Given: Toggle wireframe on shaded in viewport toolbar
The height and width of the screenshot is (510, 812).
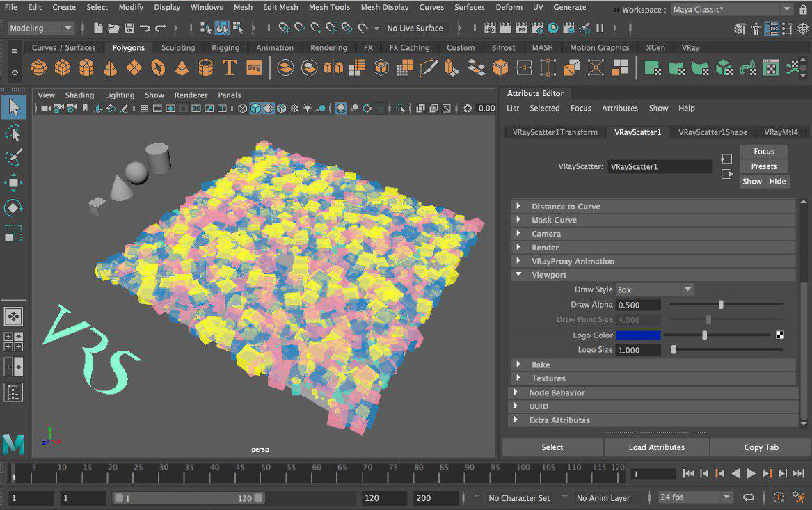Looking at the screenshot, I should [x=281, y=109].
